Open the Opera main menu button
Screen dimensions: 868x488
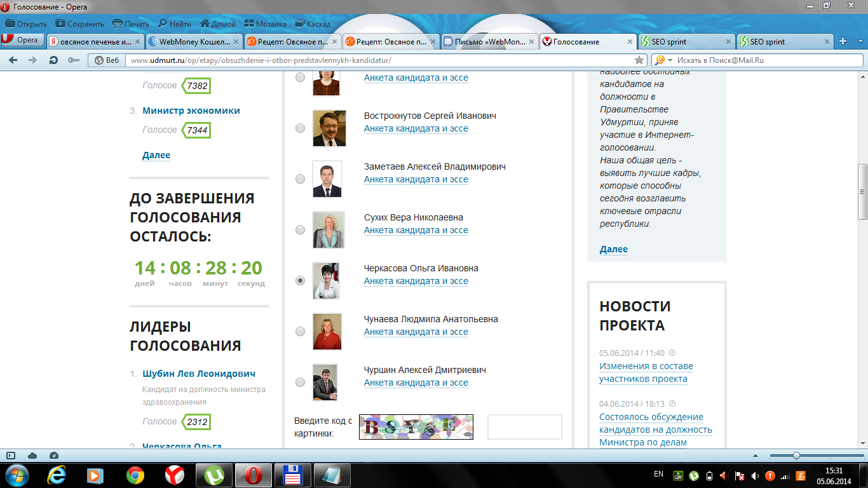click(x=22, y=40)
